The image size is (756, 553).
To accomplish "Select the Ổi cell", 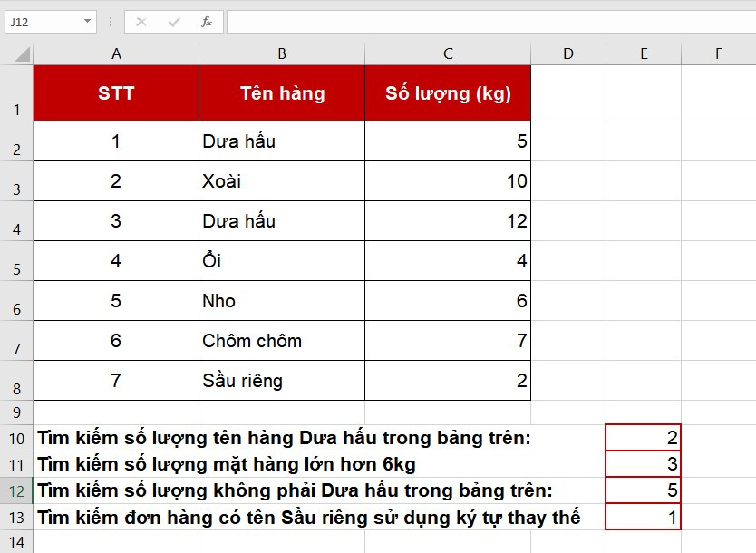I will (282, 261).
